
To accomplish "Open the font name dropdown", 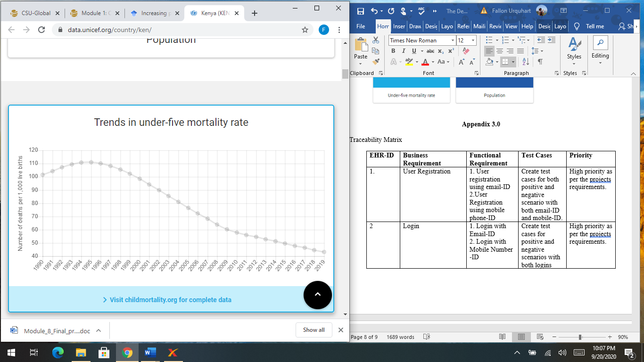I will coord(453,41).
